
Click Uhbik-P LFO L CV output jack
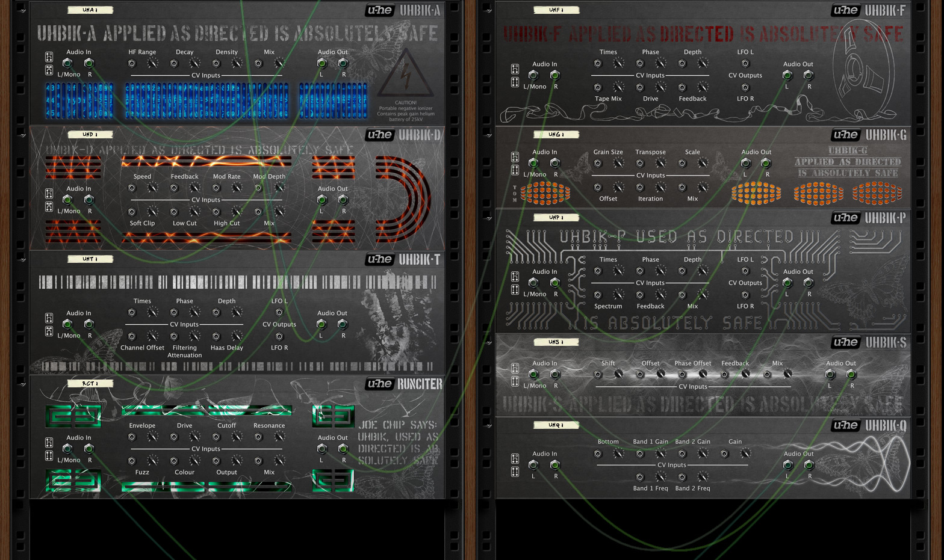click(x=745, y=271)
